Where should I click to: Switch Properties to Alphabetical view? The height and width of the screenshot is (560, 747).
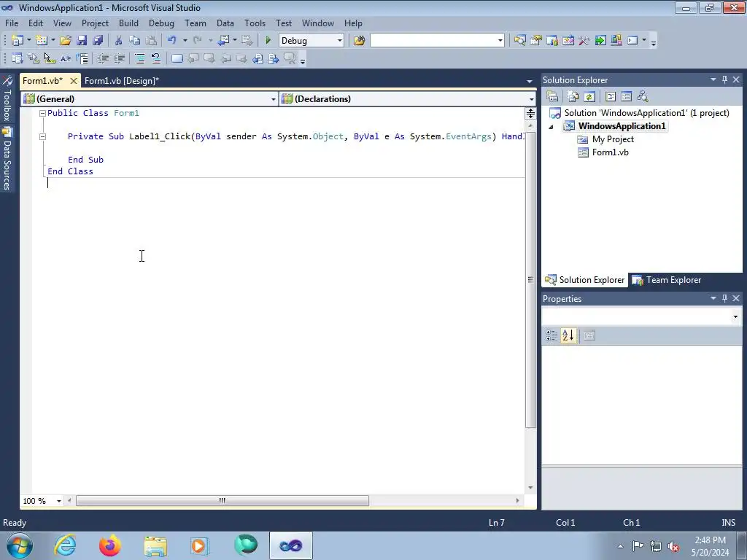[568, 335]
